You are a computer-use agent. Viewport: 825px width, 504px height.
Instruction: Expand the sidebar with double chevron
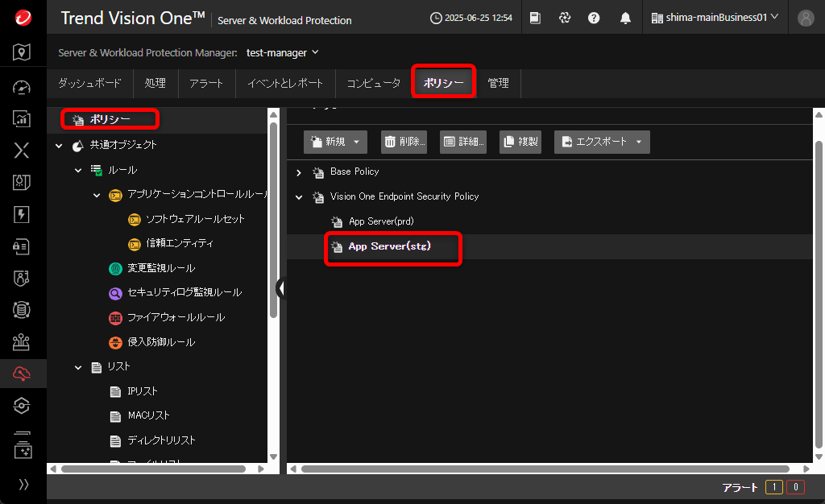pyautogui.click(x=23, y=484)
